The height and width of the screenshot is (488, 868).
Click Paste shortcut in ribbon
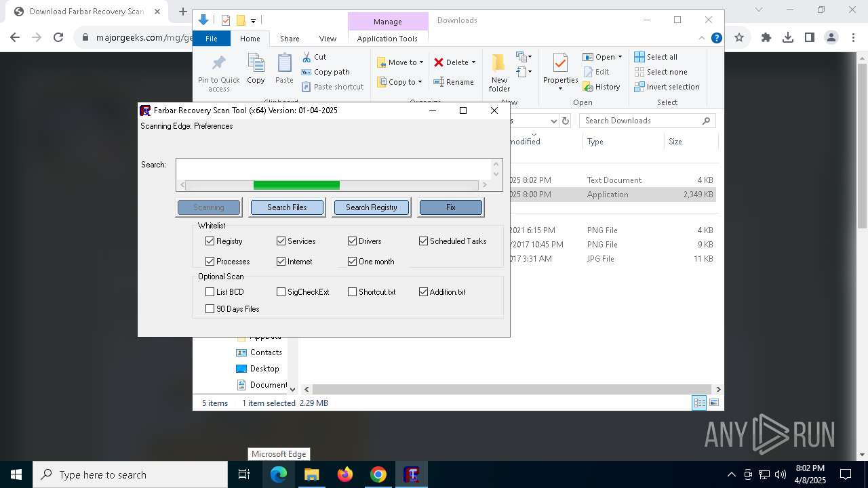tap(332, 87)
